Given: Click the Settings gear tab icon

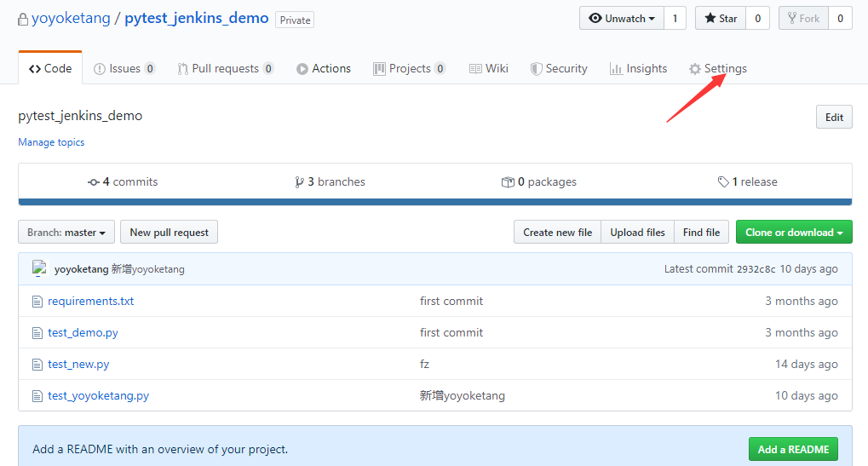Looking at the screenshot, I should point(695,69).
